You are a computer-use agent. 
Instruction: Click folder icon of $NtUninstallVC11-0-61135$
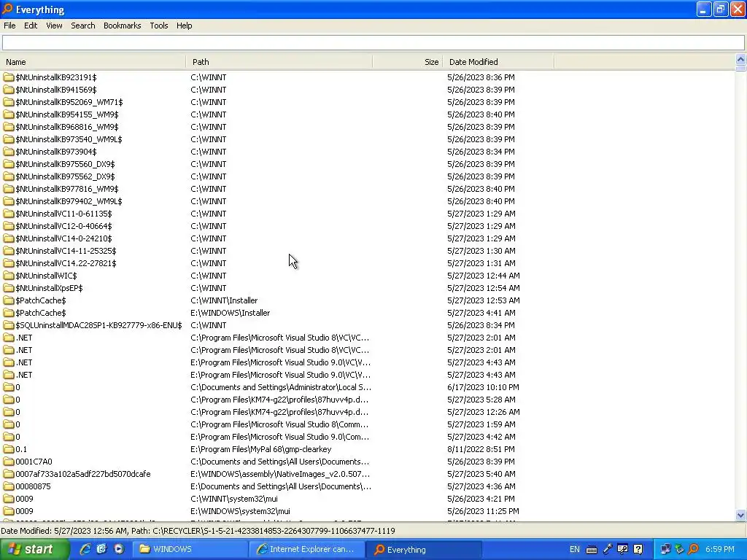9,214
